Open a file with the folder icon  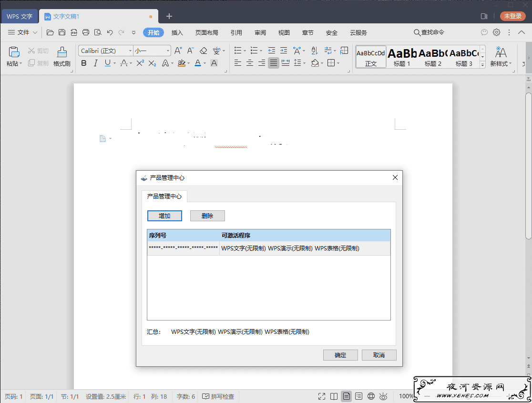coord(50,32)
